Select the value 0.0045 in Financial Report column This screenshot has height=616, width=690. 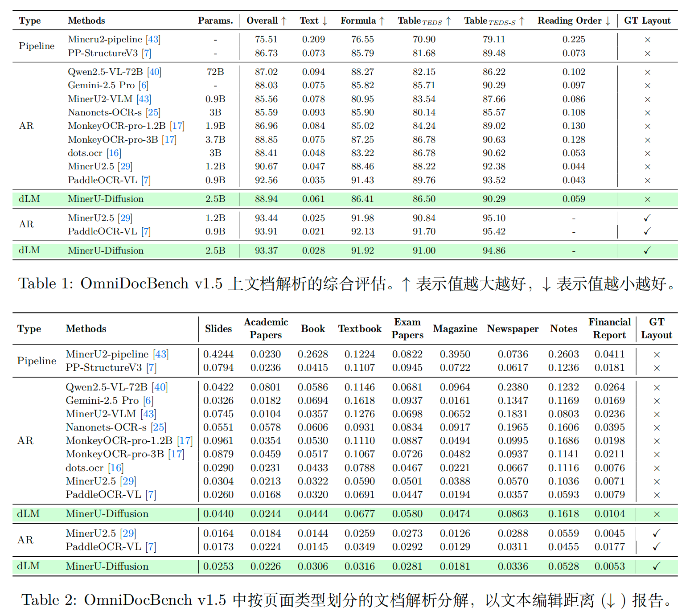(610, 534)
